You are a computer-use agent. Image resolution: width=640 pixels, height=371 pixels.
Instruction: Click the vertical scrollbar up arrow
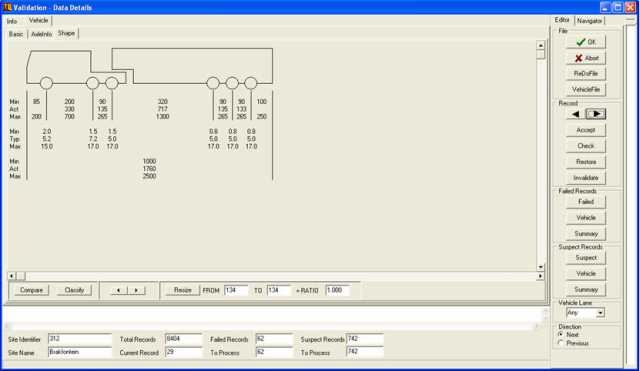click(541, 45)
